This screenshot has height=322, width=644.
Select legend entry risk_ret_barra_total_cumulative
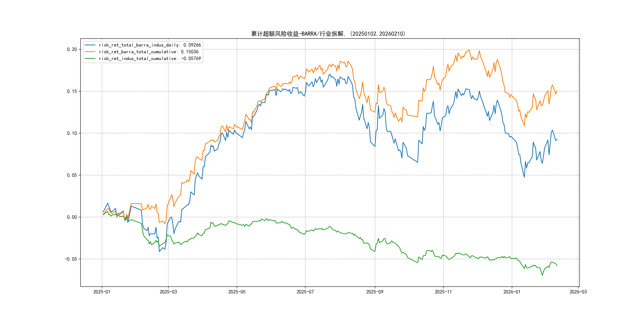(x=148, y=52)
